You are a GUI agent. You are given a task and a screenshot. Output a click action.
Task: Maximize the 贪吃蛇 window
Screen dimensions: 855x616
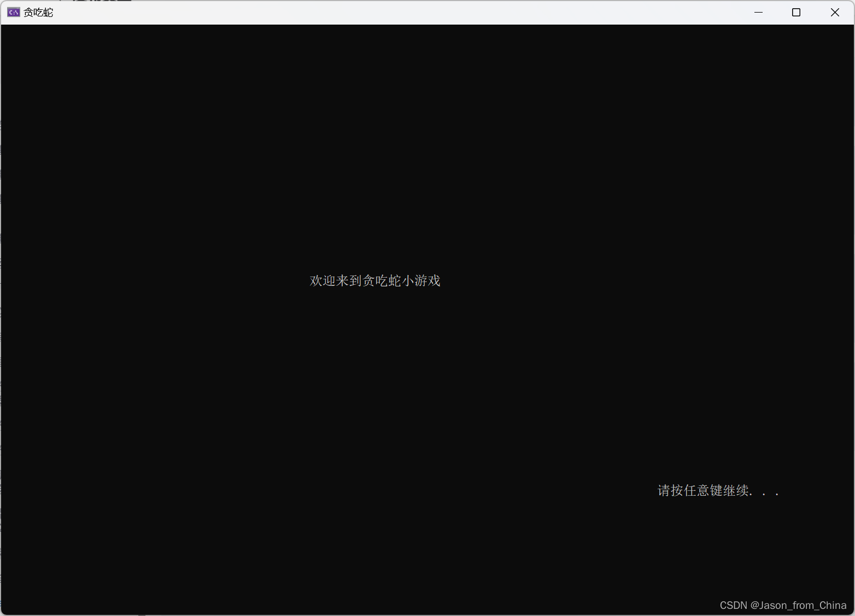click(x=796, y=12)
